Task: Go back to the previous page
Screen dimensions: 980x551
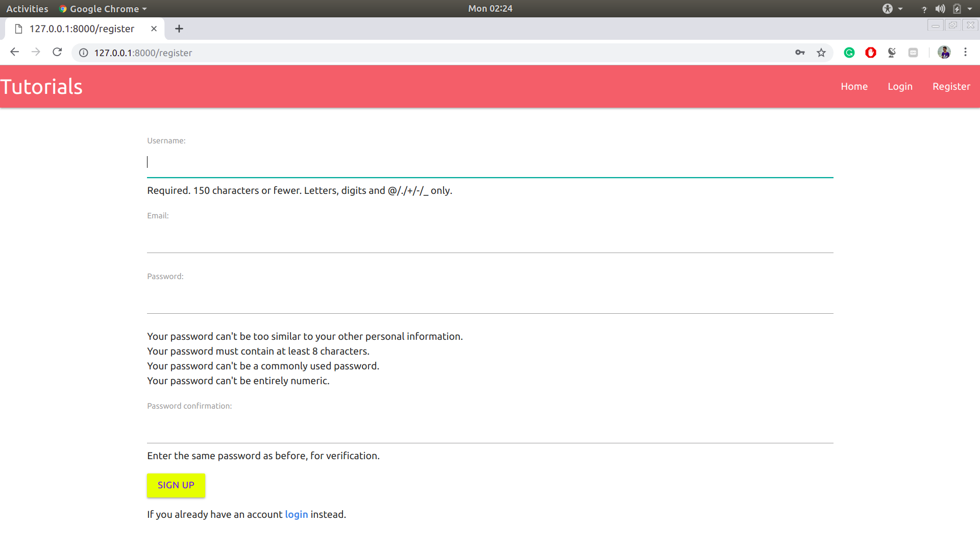Action: [x=14, y=52]
